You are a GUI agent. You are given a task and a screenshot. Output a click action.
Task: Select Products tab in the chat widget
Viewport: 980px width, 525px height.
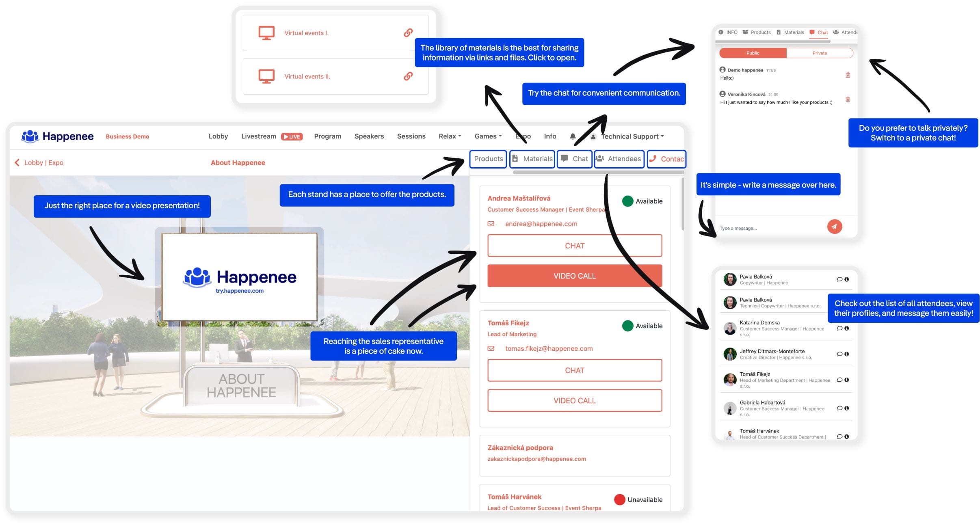tap(757, 32)
